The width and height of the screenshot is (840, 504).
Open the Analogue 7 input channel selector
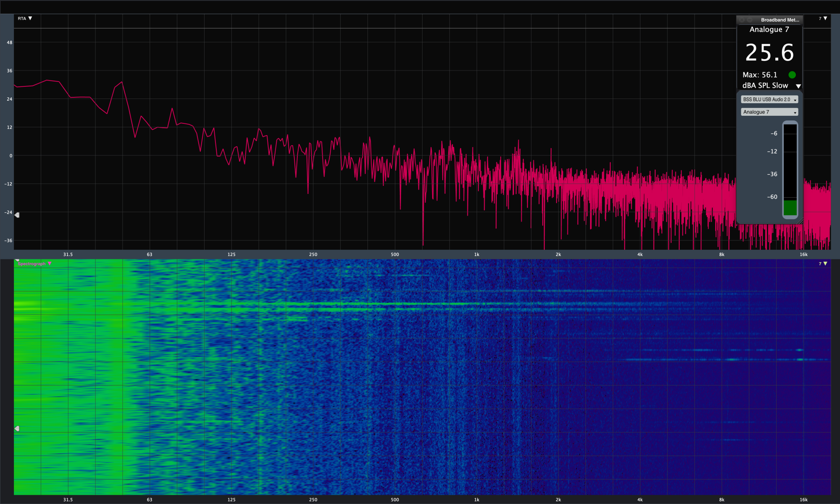769,112
